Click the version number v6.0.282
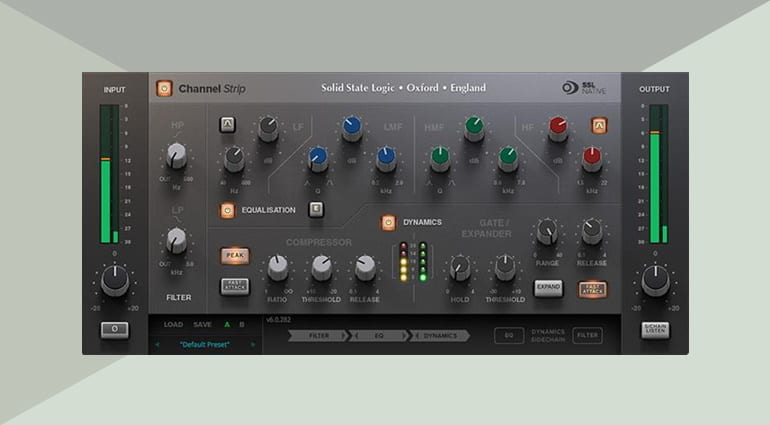Screen dimensions: 770x425 coord(278,319)
